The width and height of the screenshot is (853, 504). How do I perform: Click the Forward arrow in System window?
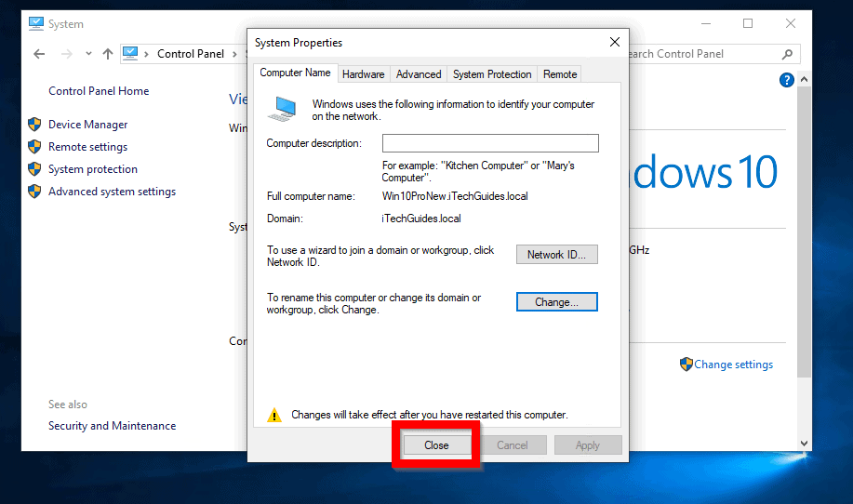(x=66, y=54)
